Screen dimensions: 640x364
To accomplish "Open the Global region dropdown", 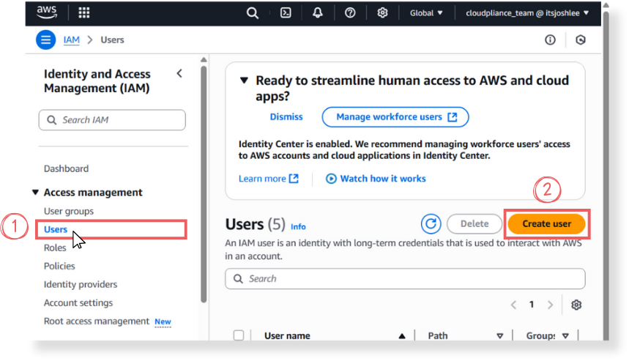I will pos(426,13).
